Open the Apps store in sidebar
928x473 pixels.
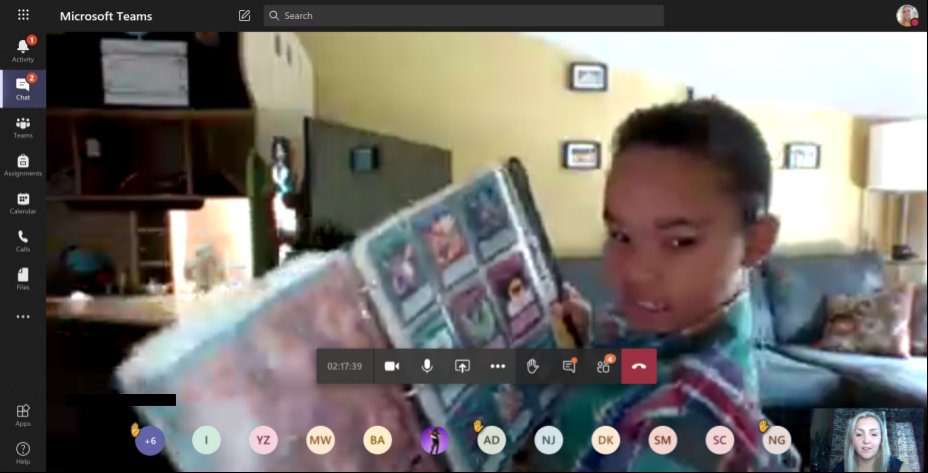pyautogui.click(x=23, y=415)
